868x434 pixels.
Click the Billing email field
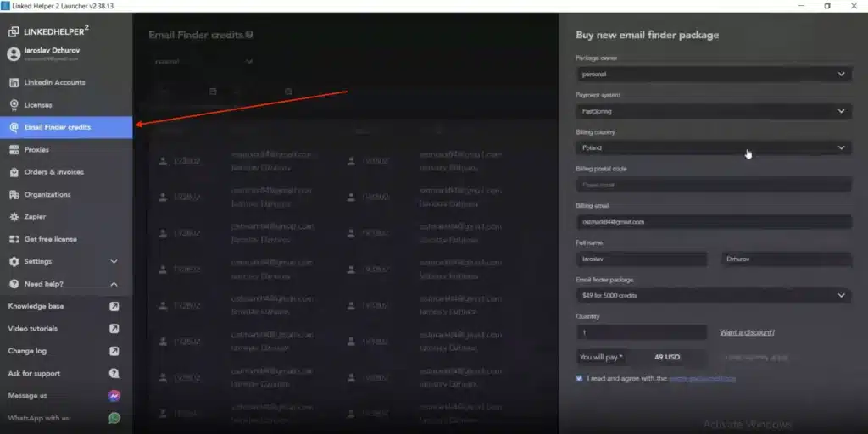coord(714,222)
